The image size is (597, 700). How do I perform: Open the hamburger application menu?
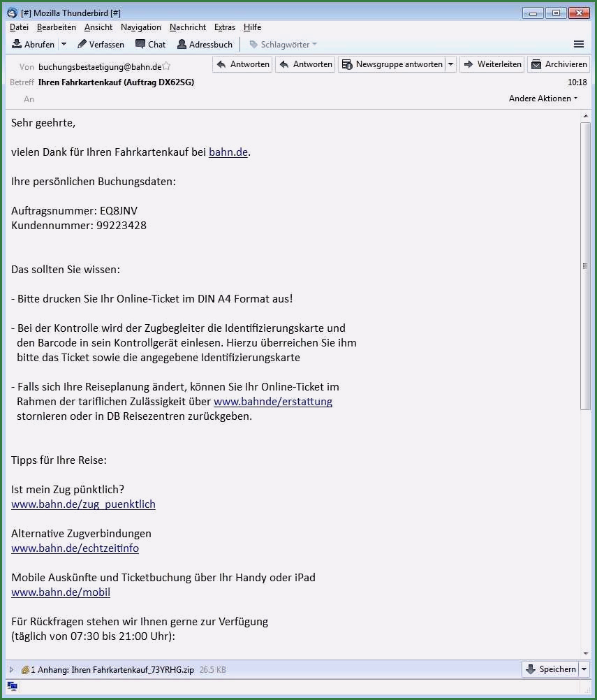pyautogui.click(x=579, y=44)
